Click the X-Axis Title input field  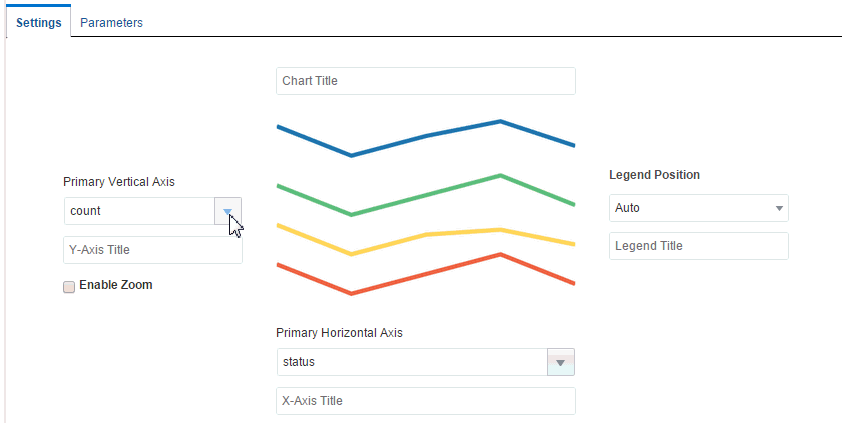[x=425, y=401]
